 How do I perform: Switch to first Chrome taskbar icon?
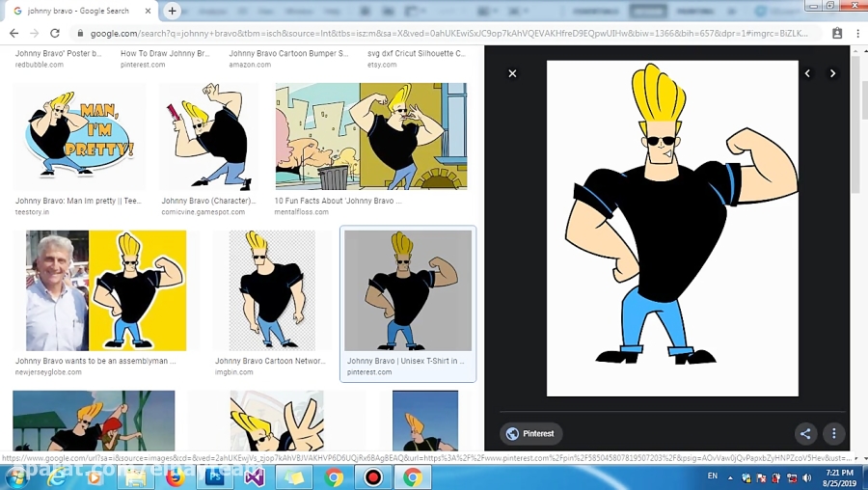tap(334, 477)
